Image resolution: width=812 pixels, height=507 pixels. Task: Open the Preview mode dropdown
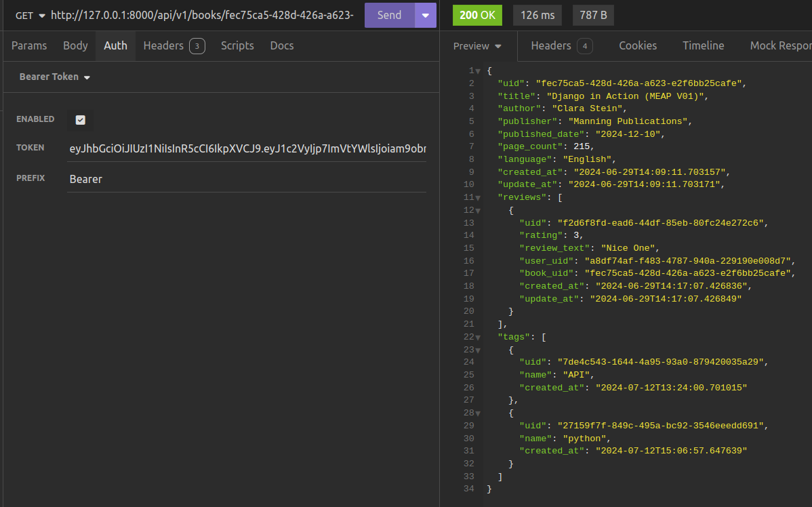pos(478,45)
